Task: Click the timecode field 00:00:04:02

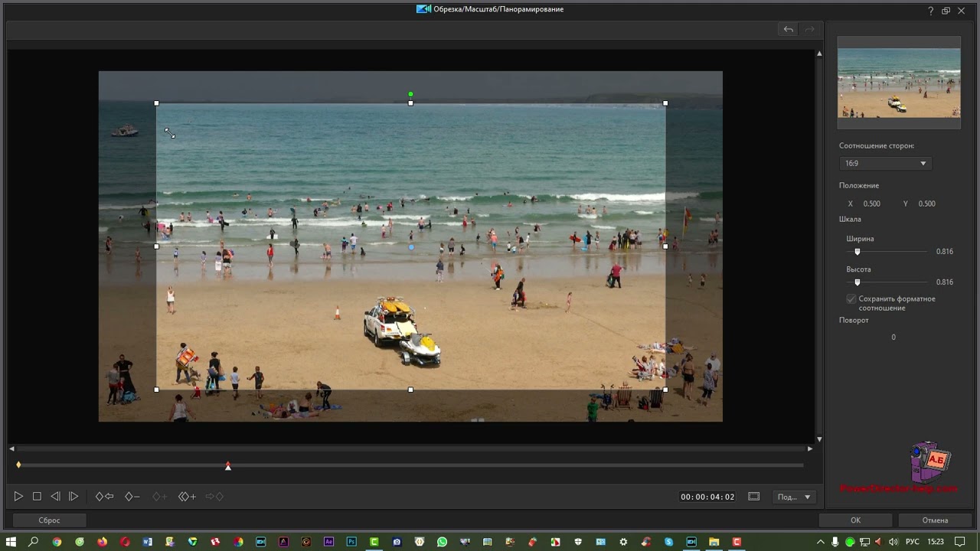Action: 707,497
